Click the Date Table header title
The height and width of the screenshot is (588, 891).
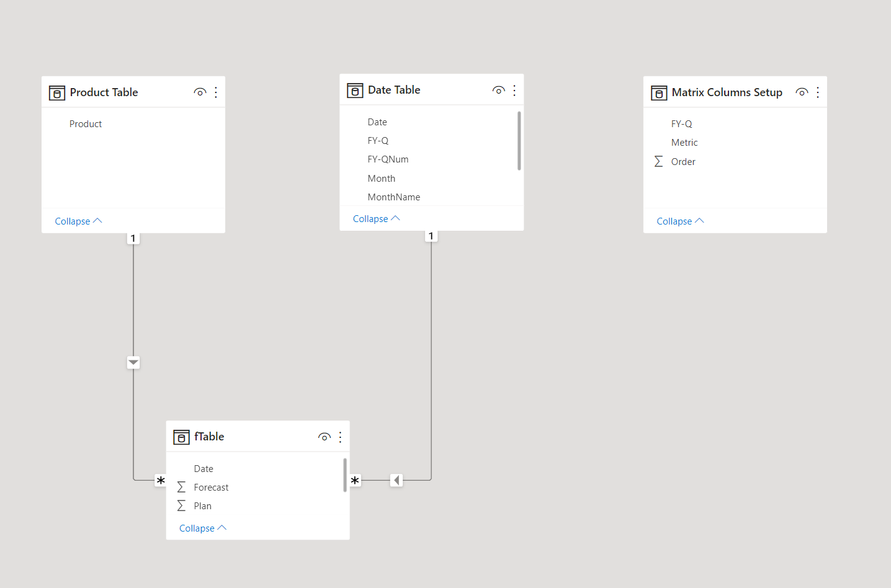[394, 90]
